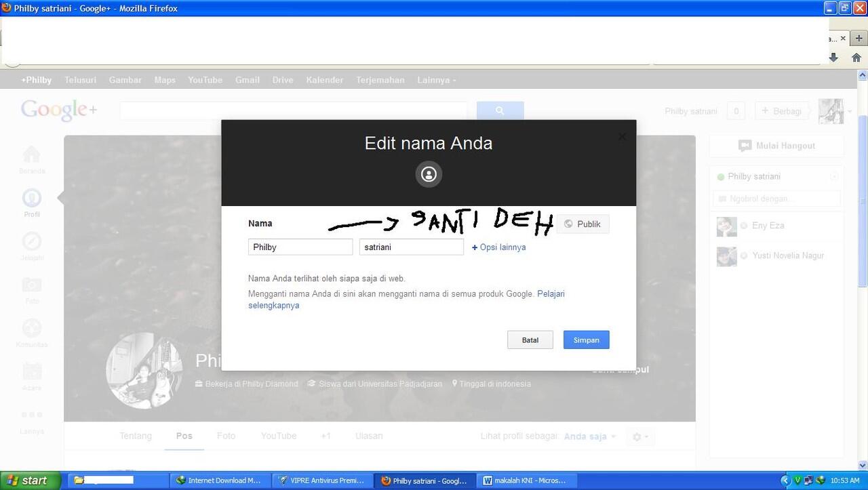The image size is (868, 490).
Task: Switch to makalah KNI Microsoft Word taskbar item
Action: coord(526,481)
